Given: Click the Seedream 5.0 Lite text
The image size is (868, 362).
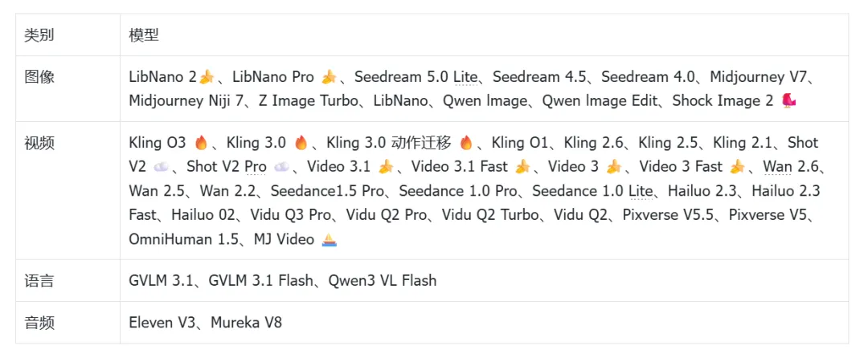Looking at the screenshot, I should 416,77.
